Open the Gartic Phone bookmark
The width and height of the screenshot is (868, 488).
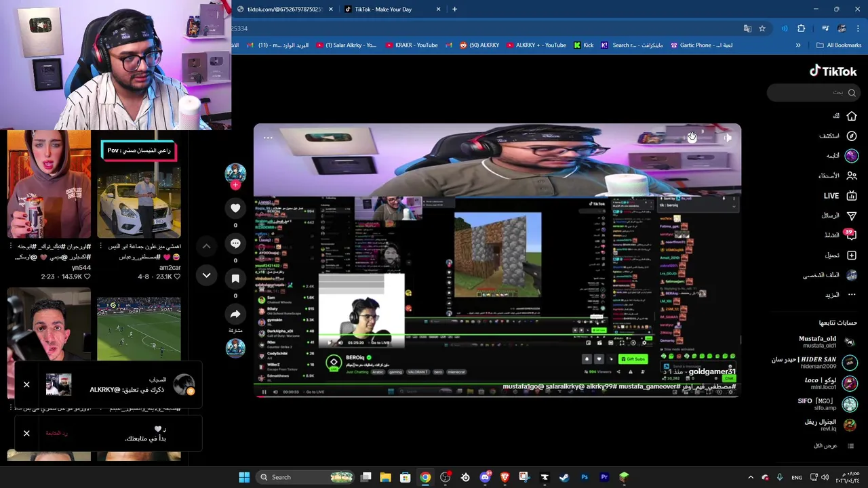pyautogui.click(x=701, y=45)
